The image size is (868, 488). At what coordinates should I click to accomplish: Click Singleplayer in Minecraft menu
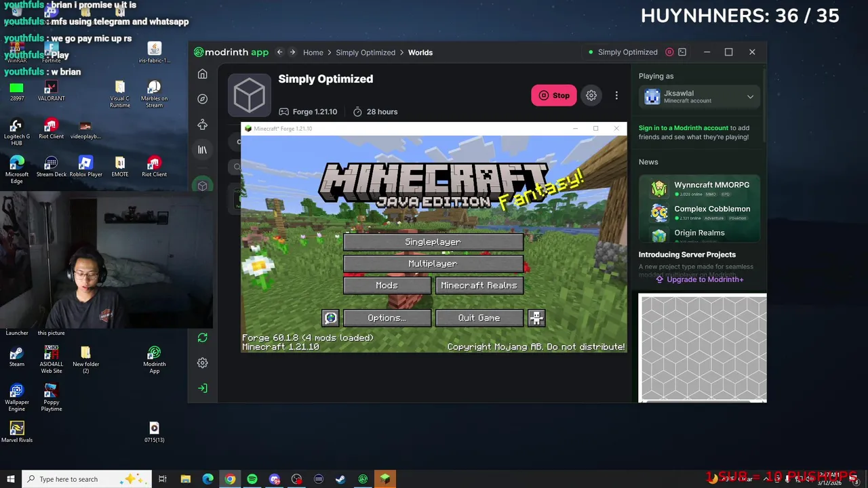point(433,242)
